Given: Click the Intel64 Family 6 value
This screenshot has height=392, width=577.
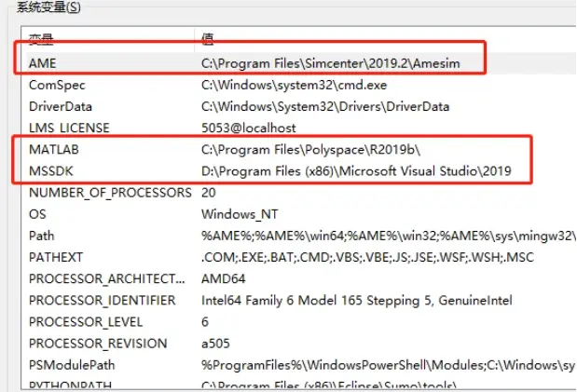Looking at the screenshot, I should [x=357, y=301].
